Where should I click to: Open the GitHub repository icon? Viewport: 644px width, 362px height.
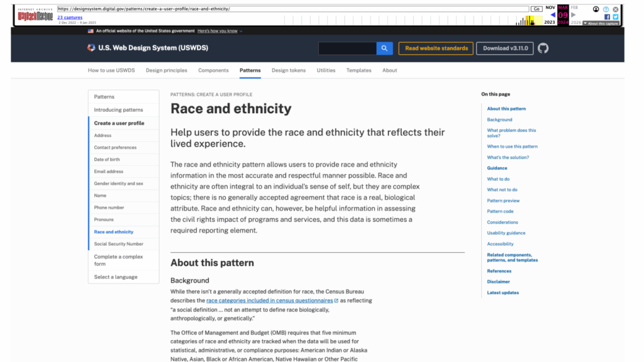(x=543, y=48)
